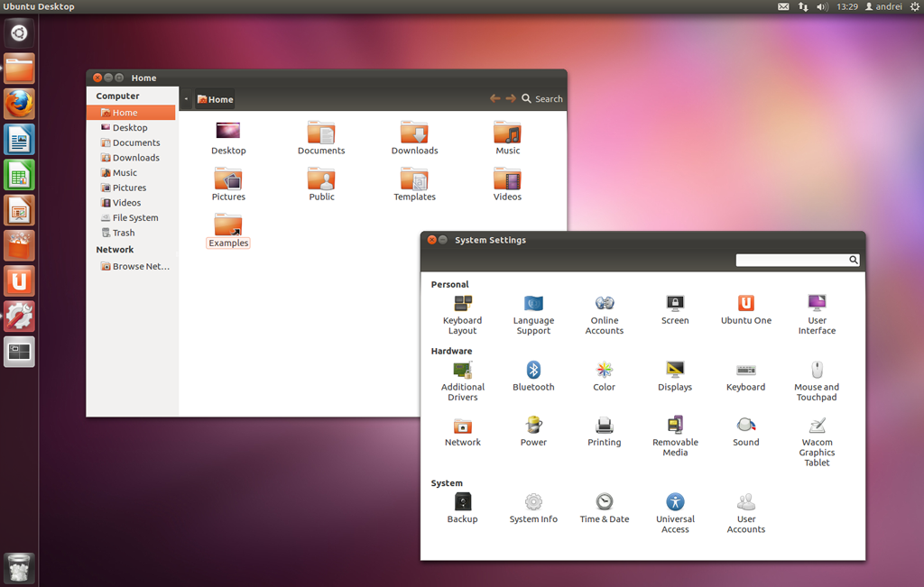Launch Firefox from the Unity launcher

19,104
